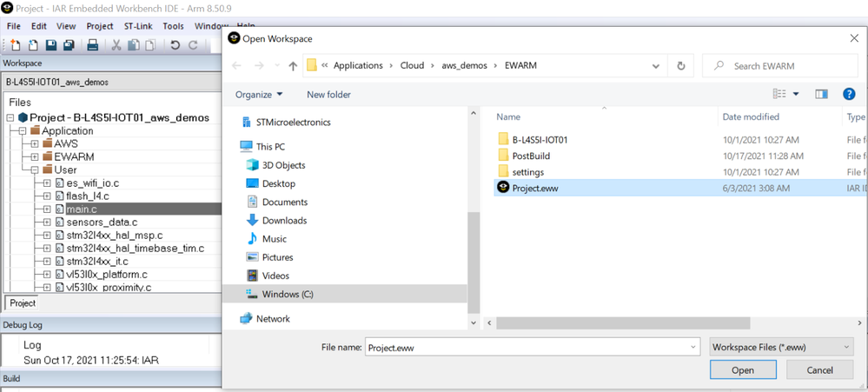Image resolution: width=868 pixels, height=392 pixels.
Task: Open the ST-Link menu
Action: (x=137, y=26)
